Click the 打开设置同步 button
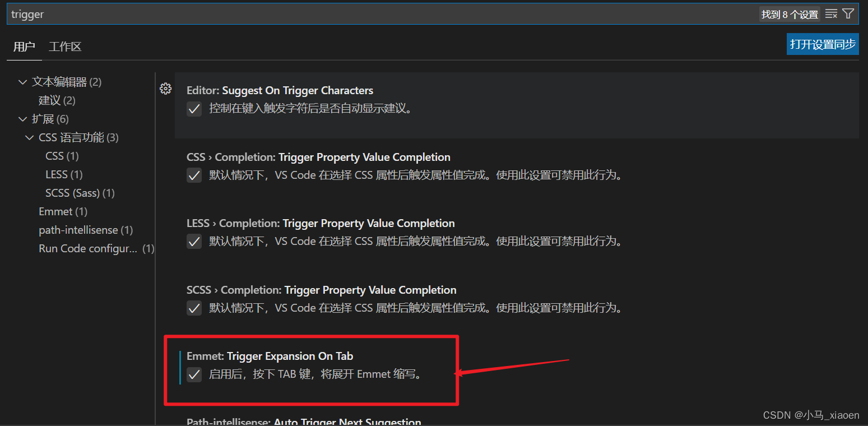Image resolution: width=868 pixels, height=426 pixels. [x=823, y=44]
